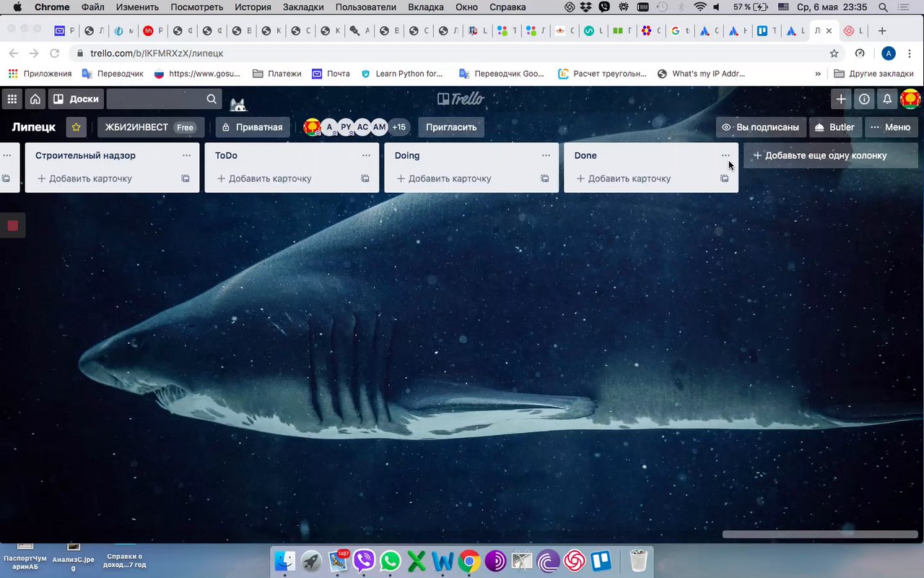The width and height of the screenshot is (924, 578).
Task: Open the first board member avatar with crest
Action: [x=312, y=127]
